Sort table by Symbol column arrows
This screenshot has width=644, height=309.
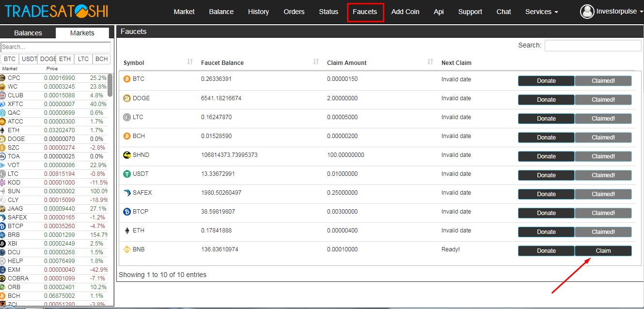coord(190,62)
